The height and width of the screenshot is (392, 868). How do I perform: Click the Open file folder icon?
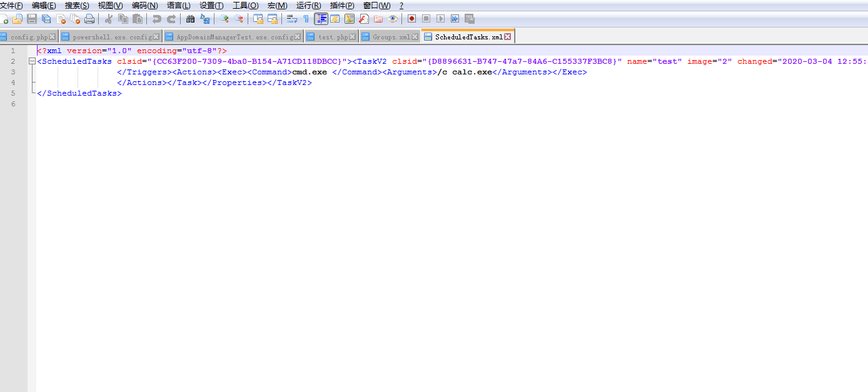pos(18,19)
